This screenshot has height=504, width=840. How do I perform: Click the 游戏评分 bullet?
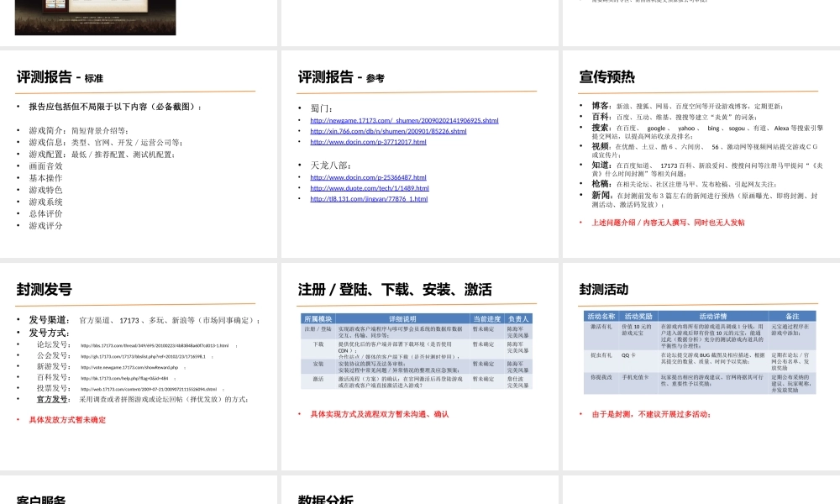[x=45, y=225]
